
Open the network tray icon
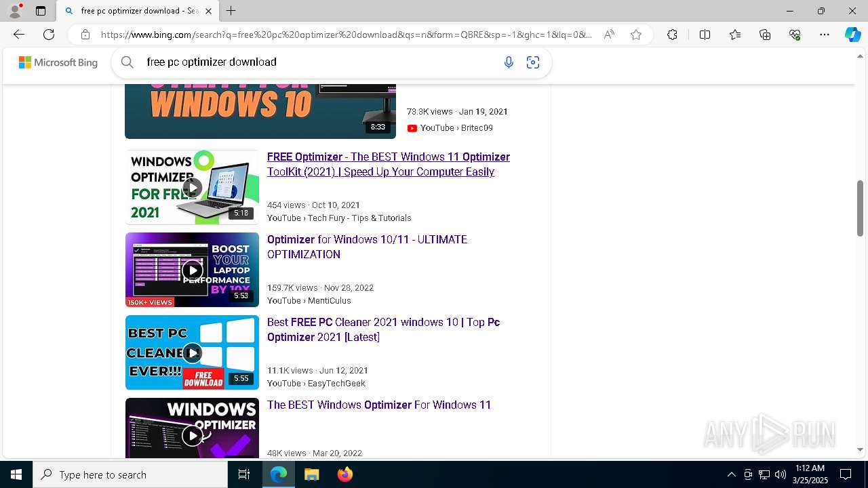coord(764,474)
